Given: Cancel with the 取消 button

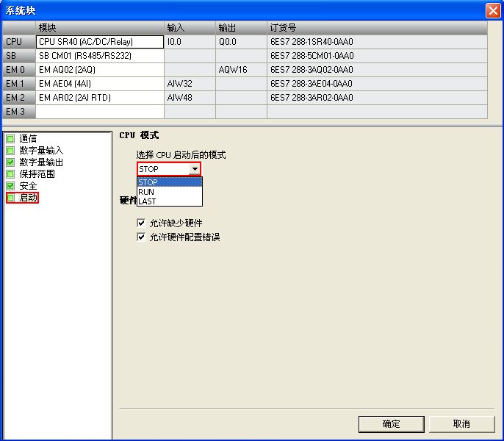Looking at the screenshot, I should pyautogui.click(x=461, y=424).
